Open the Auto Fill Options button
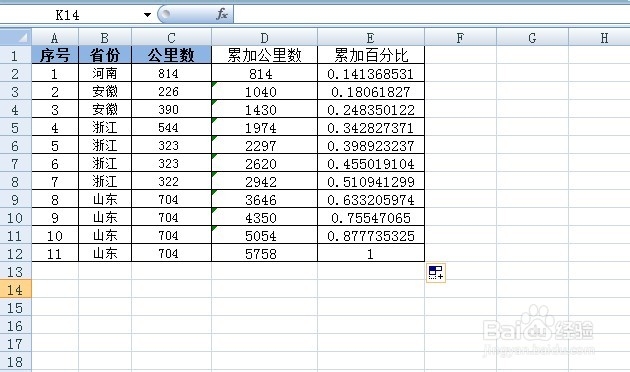The height and width of the screenshot is (372, 630). pos(436,272)
